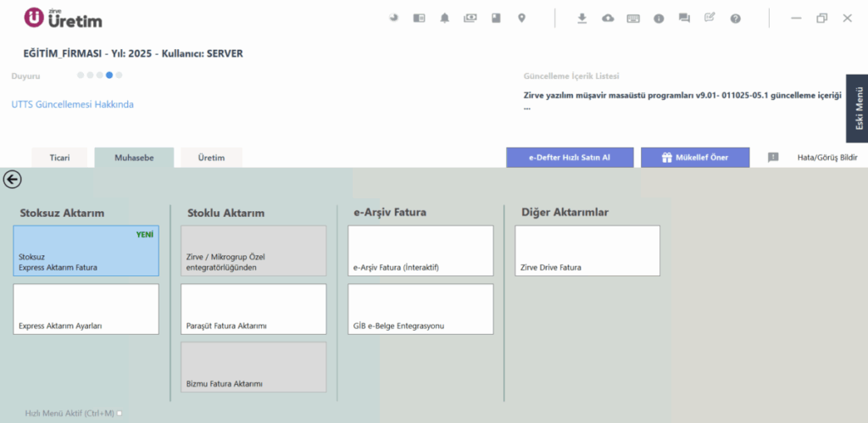
Task: Click e-Defter Hızlı Satın Al button
Action: (570, 157)
